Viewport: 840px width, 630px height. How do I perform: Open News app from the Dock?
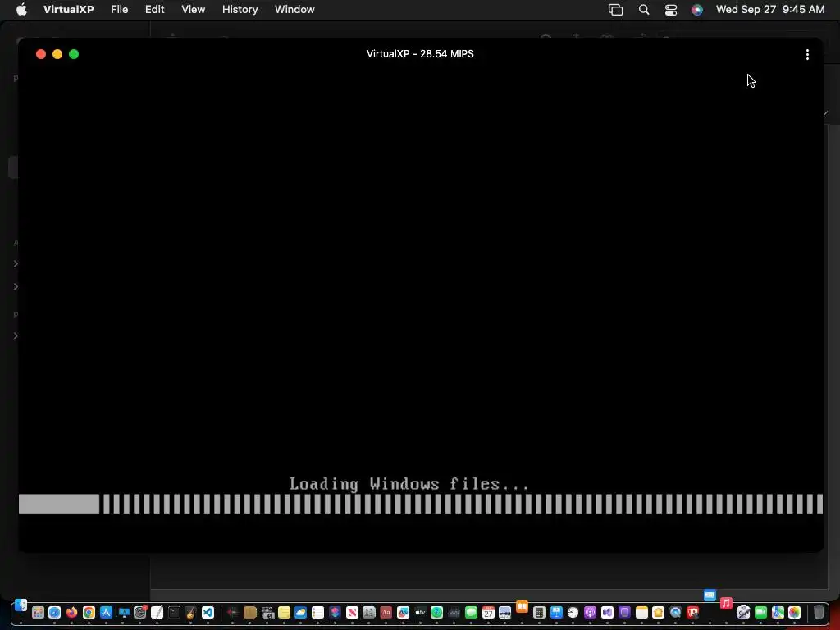pos(352,612)
